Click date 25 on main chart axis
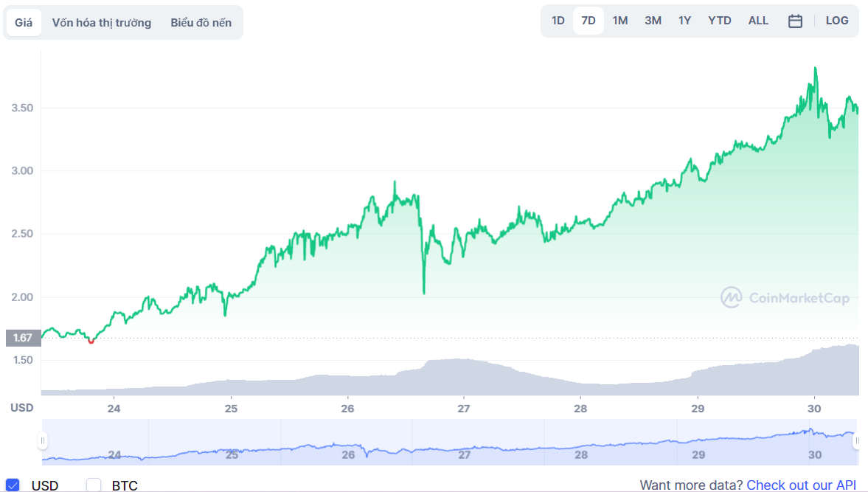The width and height of the screenshot is (868, 492). [231, 409]
